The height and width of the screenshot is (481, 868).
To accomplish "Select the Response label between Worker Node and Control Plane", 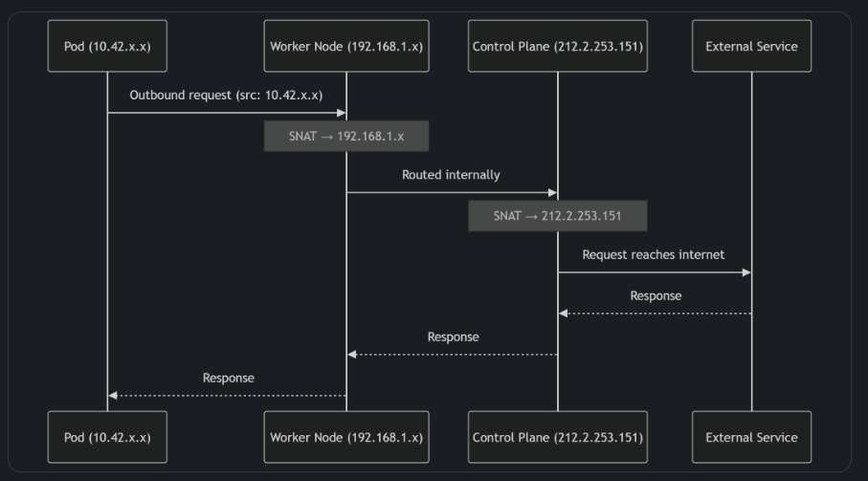I will (x=453, y=337).
